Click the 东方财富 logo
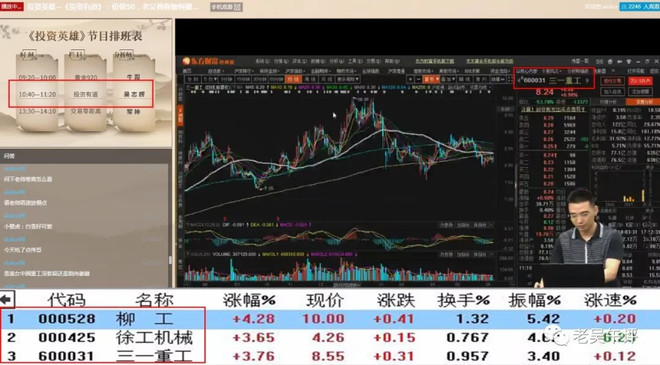Viewport: 660px width, 365px height. pos(208,61)
